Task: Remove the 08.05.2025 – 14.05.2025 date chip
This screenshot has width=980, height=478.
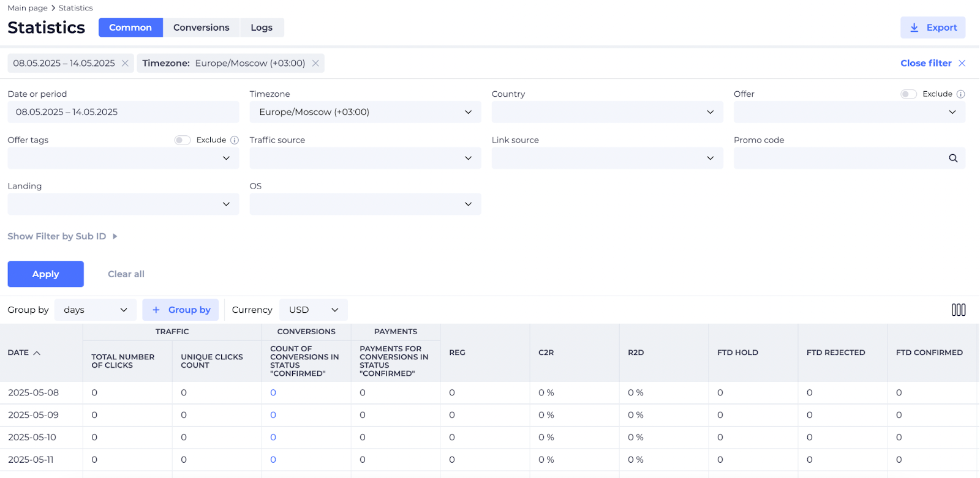Action: tap(125, 63)
